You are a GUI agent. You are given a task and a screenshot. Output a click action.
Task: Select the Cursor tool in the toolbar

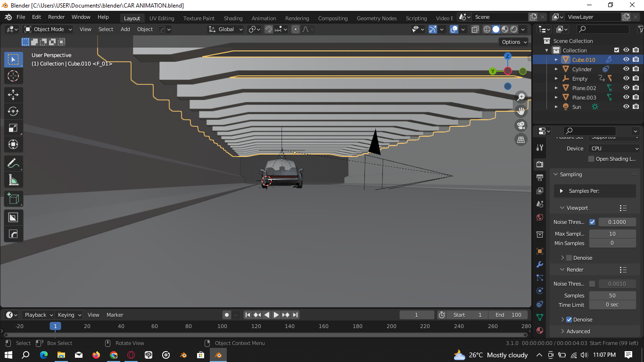(x=13, y=76)
